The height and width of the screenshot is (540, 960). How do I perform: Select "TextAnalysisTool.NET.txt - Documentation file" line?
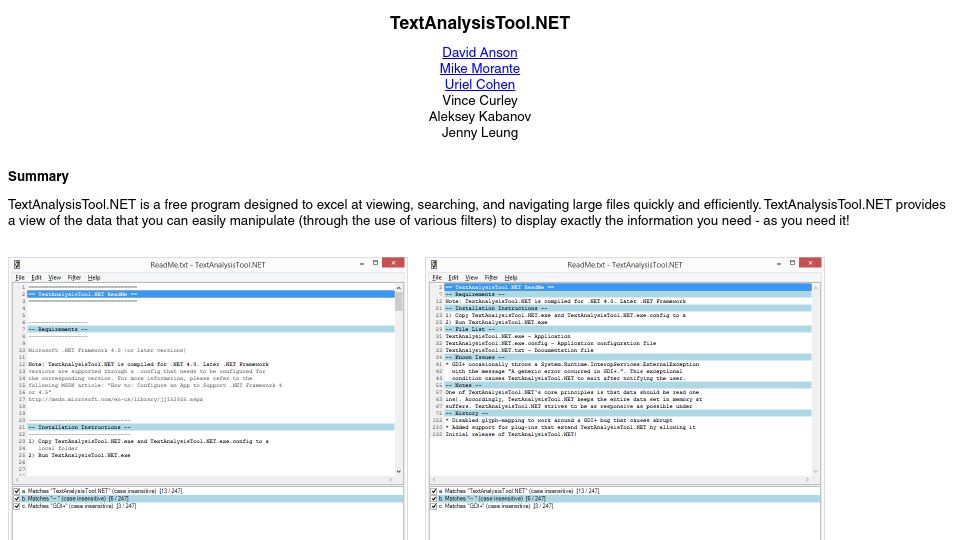(519, 350)
